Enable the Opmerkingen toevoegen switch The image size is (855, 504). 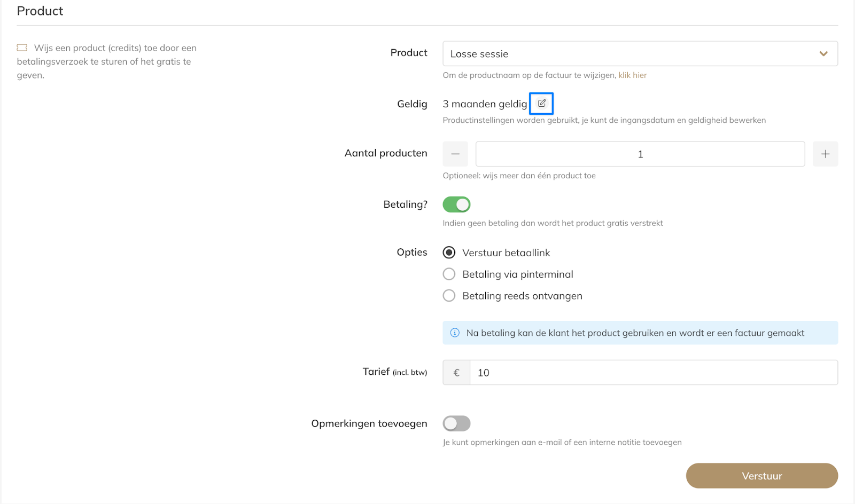click(x=456, y=423)
